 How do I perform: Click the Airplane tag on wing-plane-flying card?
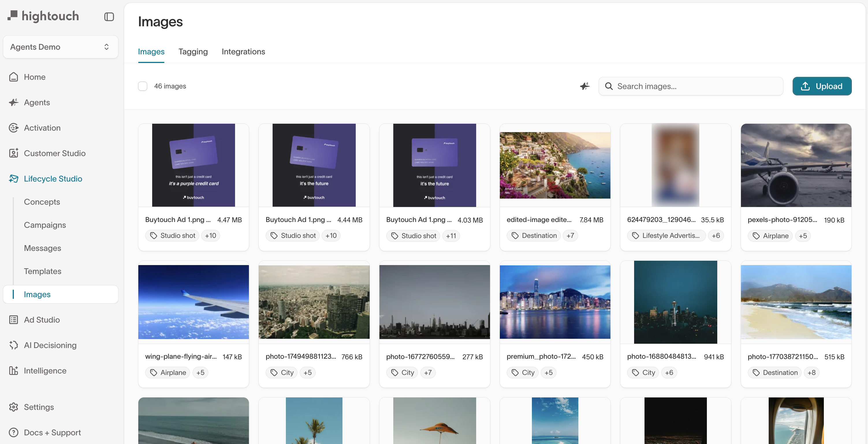click(167, 373)
